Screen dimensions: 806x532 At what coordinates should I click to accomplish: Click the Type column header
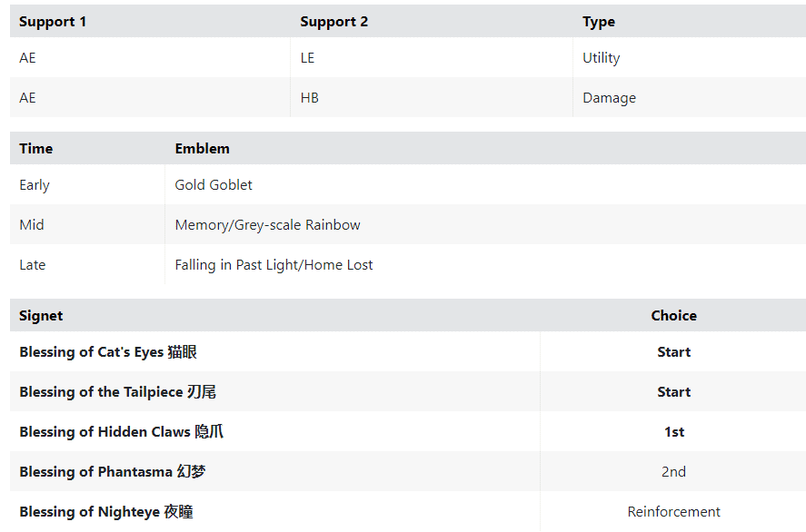click(598, 22)
